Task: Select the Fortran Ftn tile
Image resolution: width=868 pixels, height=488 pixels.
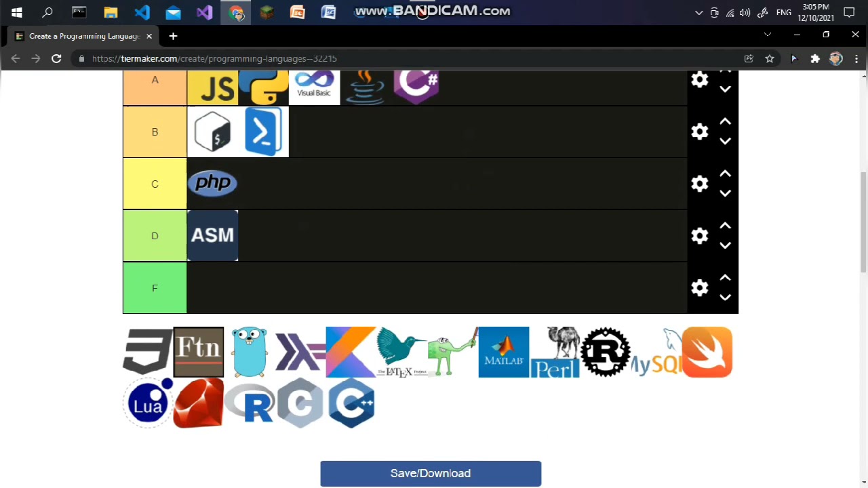Action: (x=199, y=352)
